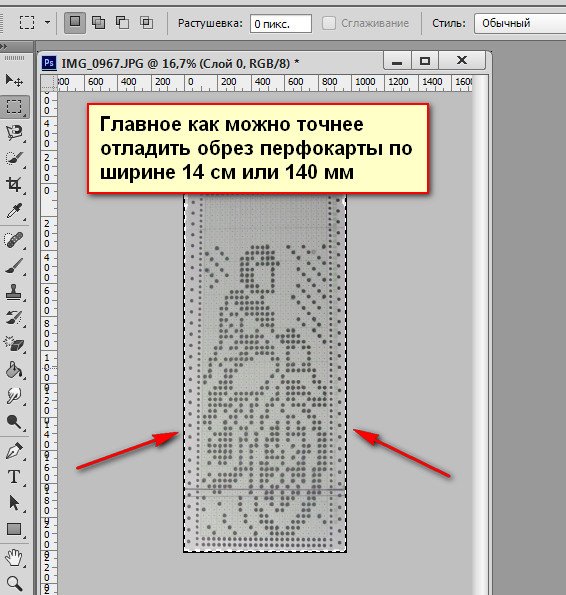Close the IMG_0967.JPG document window
Image resolution: width=566 pixels, height=595 pixels.
coord(462,61)
